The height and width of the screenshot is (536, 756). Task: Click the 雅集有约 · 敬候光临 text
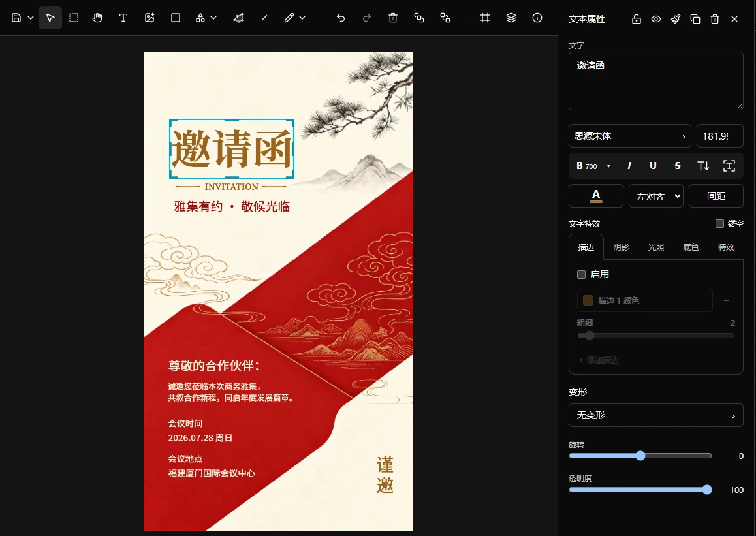232,206
